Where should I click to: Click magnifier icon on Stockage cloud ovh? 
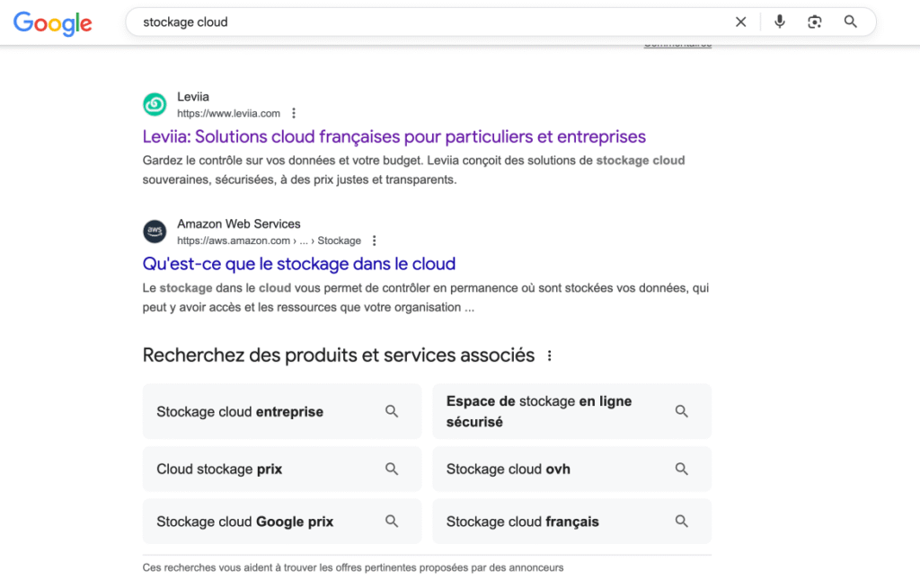point(681,469)
